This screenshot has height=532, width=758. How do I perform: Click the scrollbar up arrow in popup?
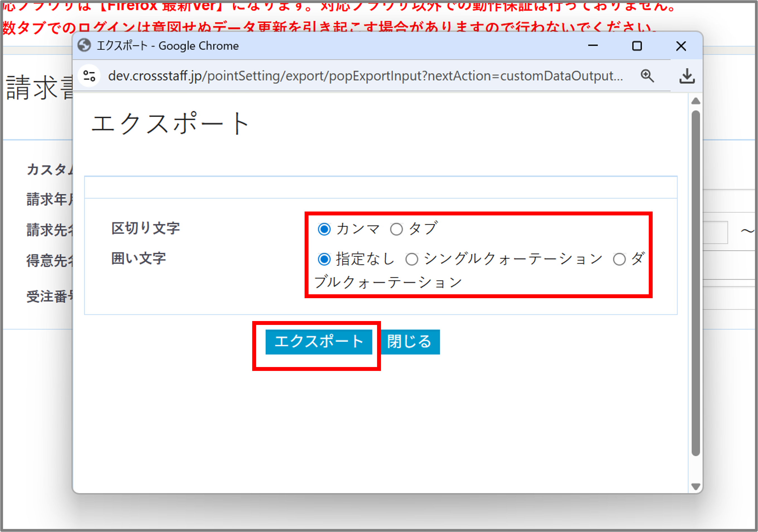point(696,101)
